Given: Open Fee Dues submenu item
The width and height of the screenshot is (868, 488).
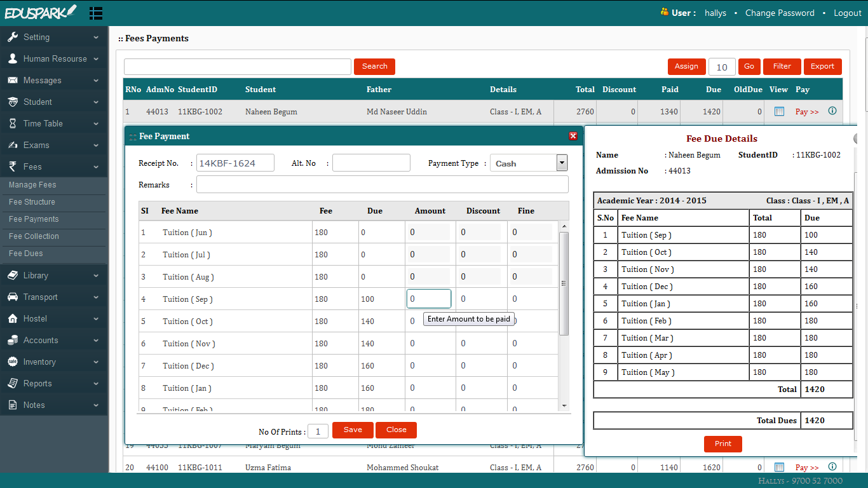Looking at the screenshot, I should coord(26,254).
